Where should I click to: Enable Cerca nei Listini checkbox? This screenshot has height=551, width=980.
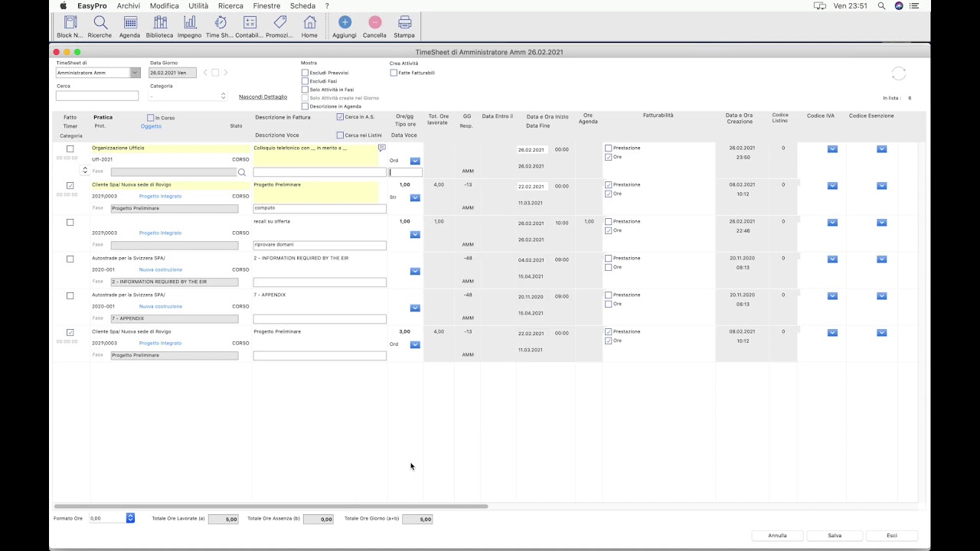point(341,135)
